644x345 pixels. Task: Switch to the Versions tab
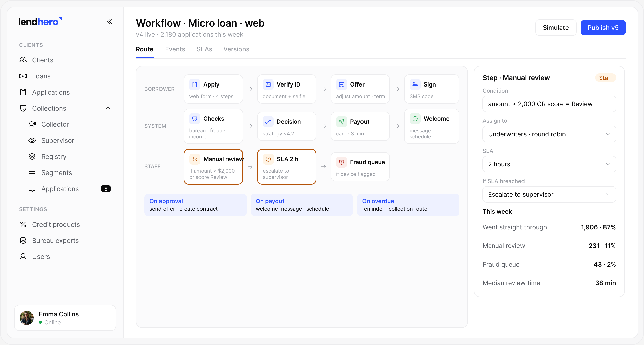(236, 49)
